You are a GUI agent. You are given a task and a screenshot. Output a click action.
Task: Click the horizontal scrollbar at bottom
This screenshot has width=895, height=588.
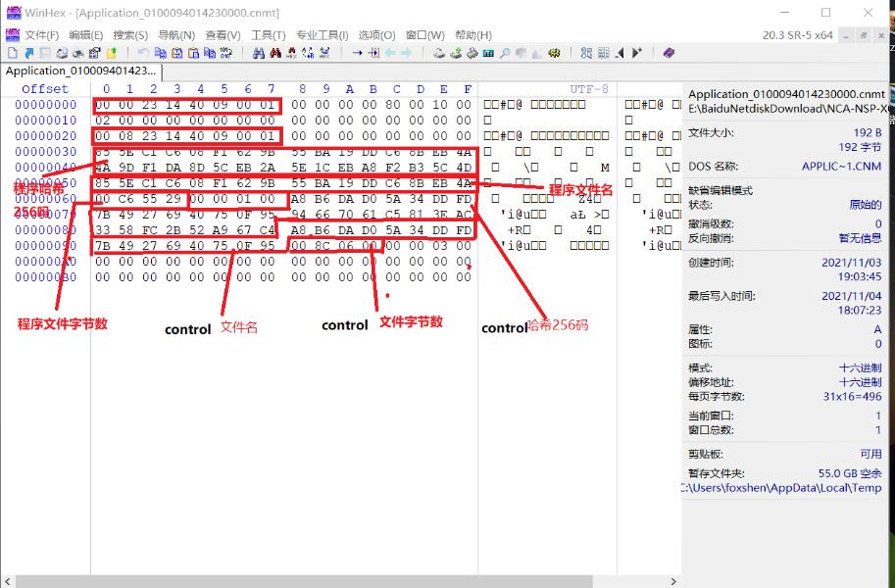[x=343, y=581]
